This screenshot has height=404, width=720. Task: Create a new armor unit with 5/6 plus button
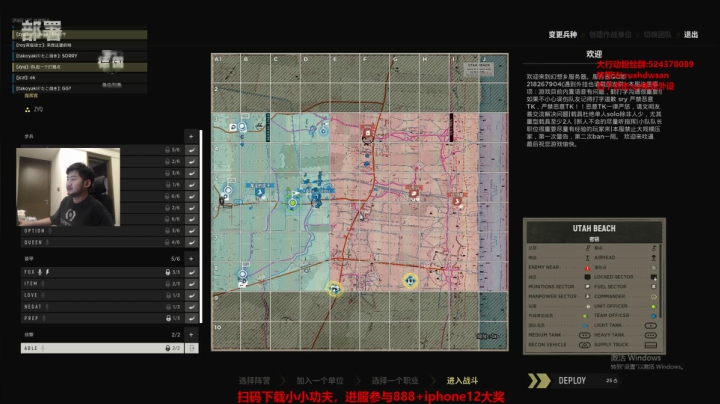coord(191,258)
